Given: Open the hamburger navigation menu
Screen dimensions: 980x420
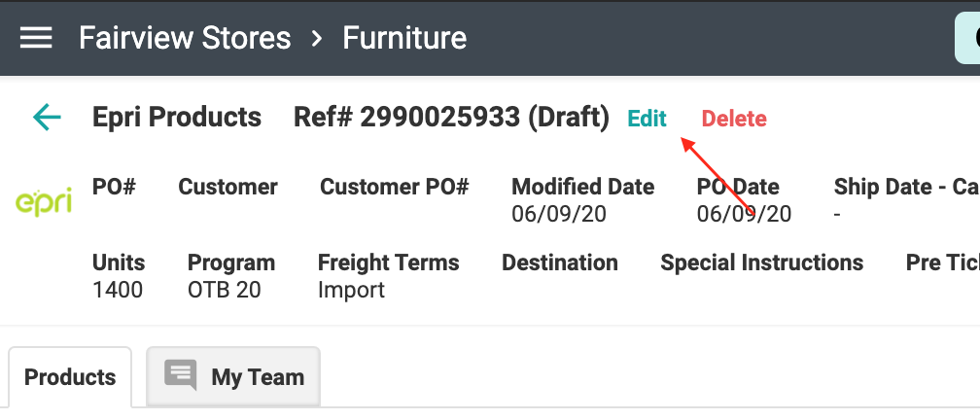Looking at the screenshot, I should pyautogui.click(x=36, y=38).
